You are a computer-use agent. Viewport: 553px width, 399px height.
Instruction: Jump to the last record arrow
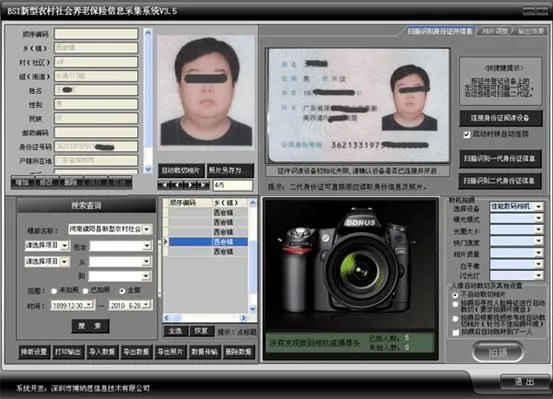pos(203,185)
